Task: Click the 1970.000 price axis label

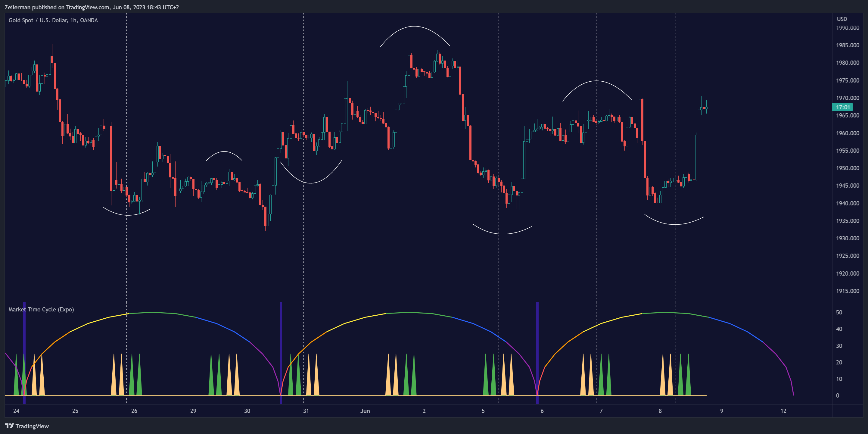Action: coord(848,98)
